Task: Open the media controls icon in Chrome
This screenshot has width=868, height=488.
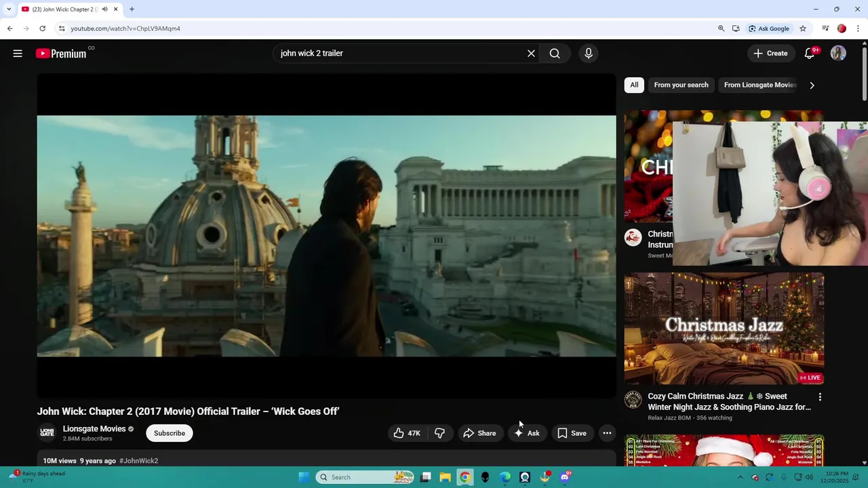Action: [x=825, y=28]
